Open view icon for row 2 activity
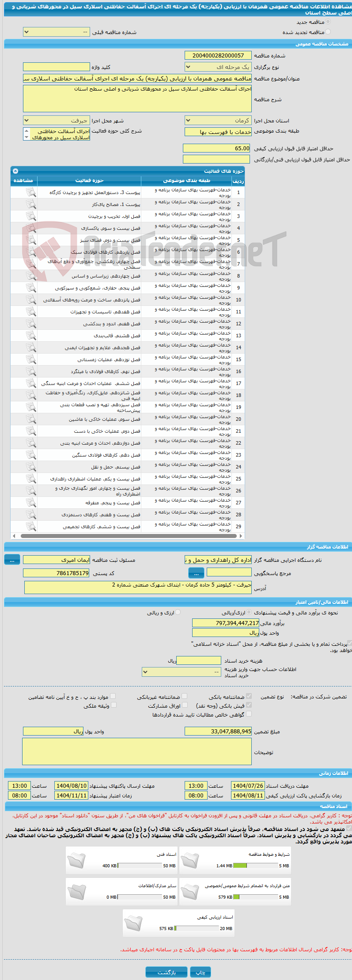The height and width of the screenshot is (980, 352). pyautogui.click(x=30, y=204)
